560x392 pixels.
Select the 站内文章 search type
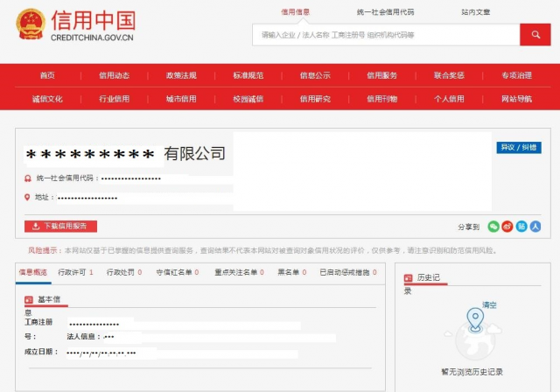(x=476, y=12)
